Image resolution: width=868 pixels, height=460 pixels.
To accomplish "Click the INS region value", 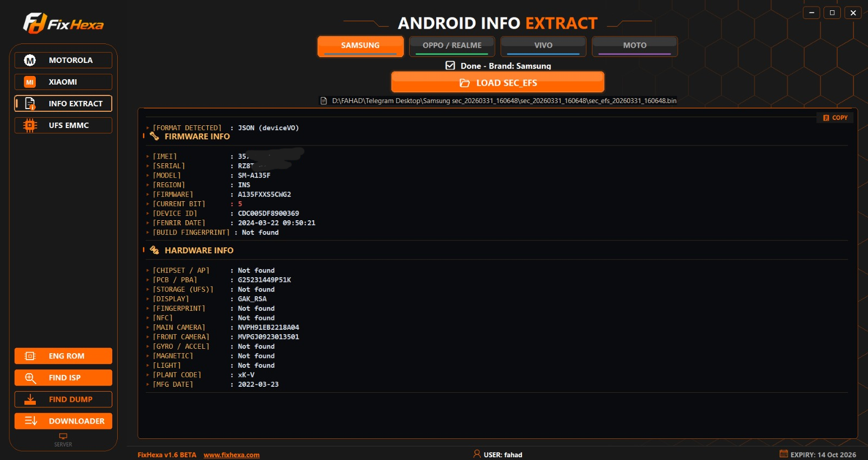I will point(244,185).
